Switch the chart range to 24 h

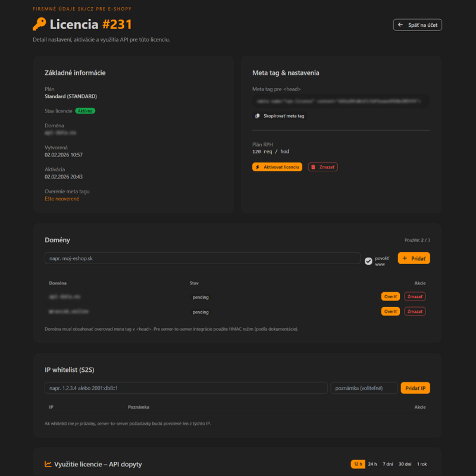(372, 464)
